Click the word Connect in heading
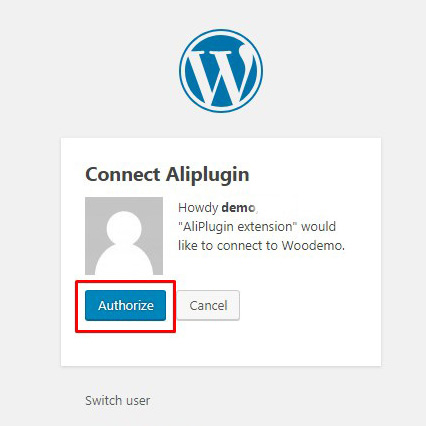The height and width of the screenshot is (426, 426). [x=123, y=174]
